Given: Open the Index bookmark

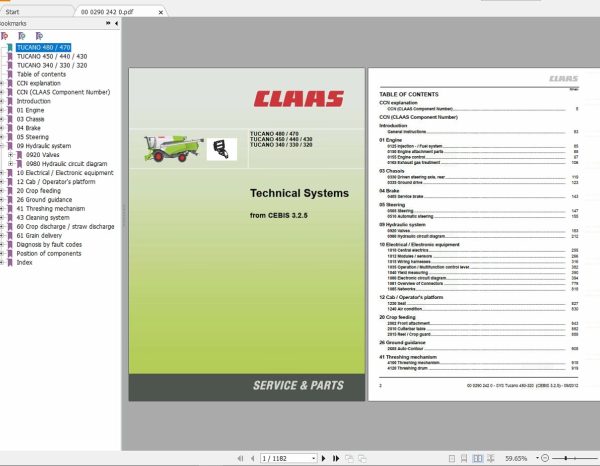Looking at the screenshot, I should pyautogui.click(x=24, y=262).
